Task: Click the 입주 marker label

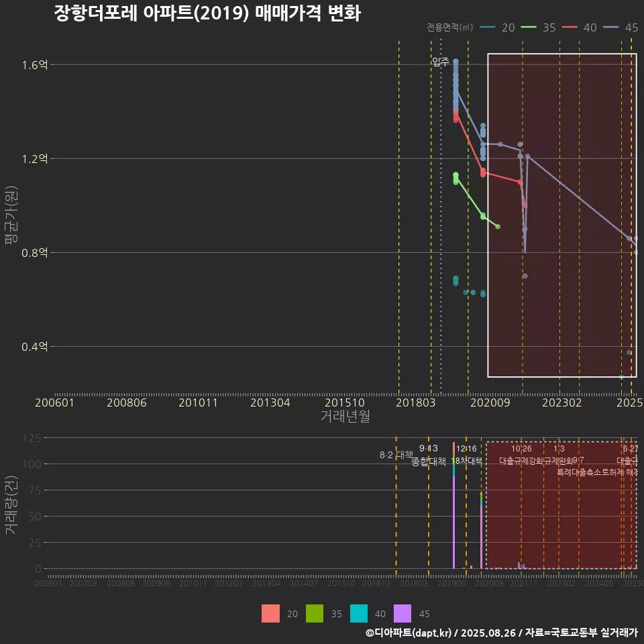Action: coord(440,62)
